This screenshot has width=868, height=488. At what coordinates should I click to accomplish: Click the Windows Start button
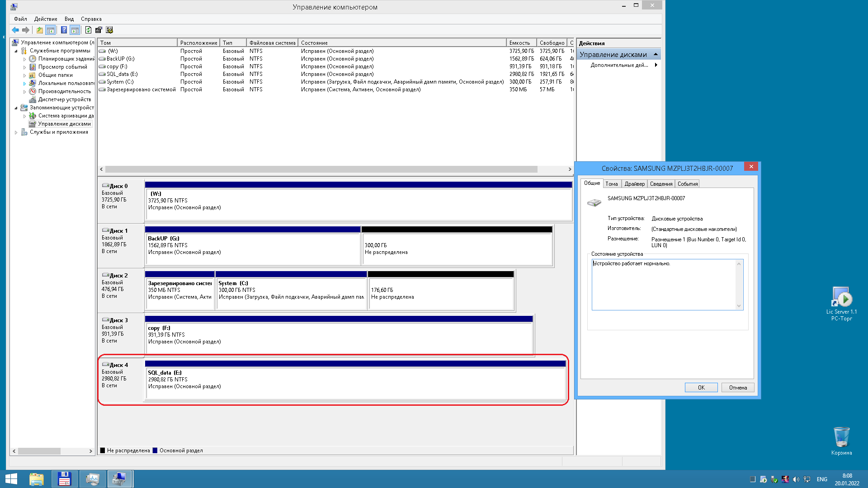[11, 479]
